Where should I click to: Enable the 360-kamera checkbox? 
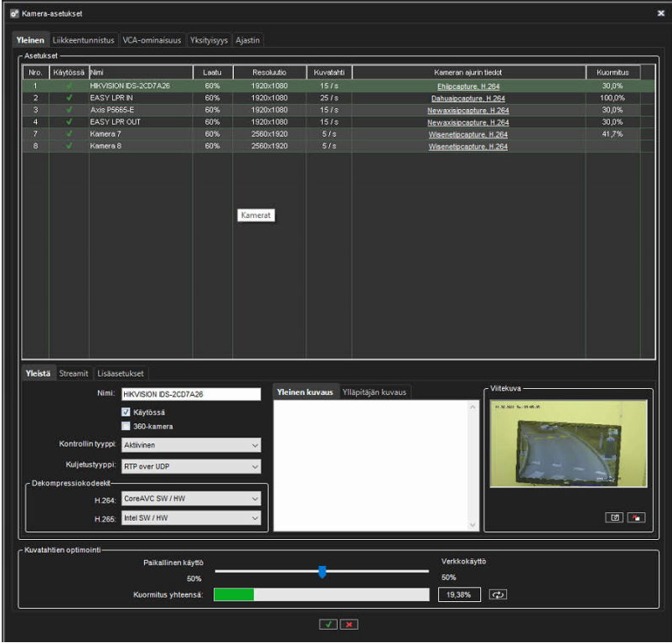click(x=126, y=426)
